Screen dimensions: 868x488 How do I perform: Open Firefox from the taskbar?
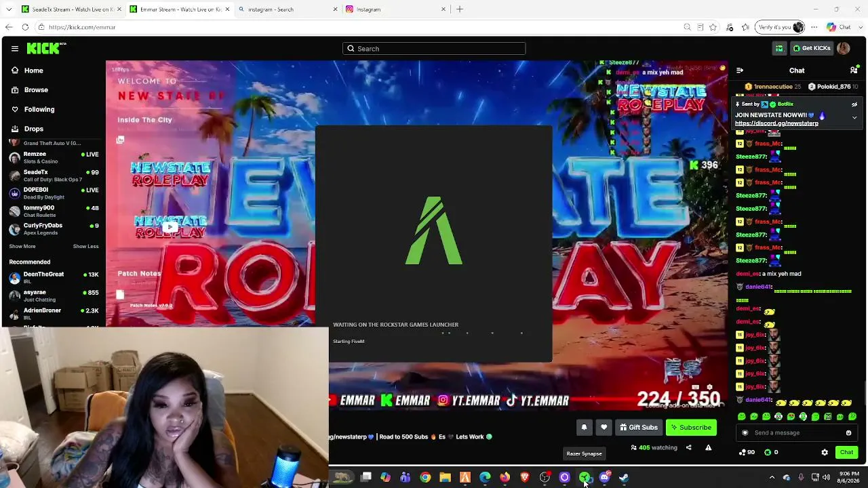tap(505, 477)
